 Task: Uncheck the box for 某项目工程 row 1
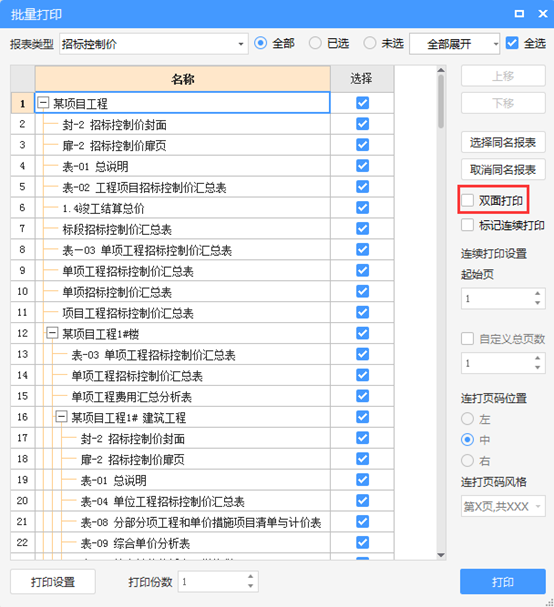point(362,103)
